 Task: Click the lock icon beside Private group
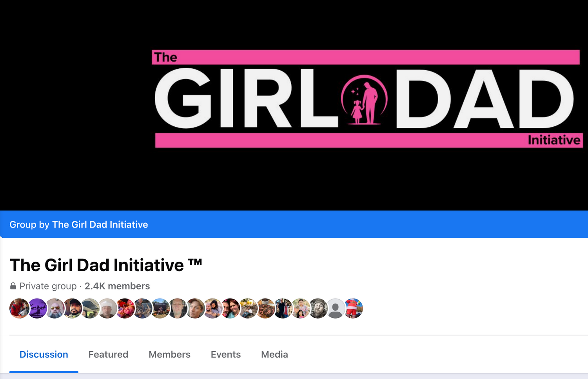pyautogui.click(x=13, y=286)
